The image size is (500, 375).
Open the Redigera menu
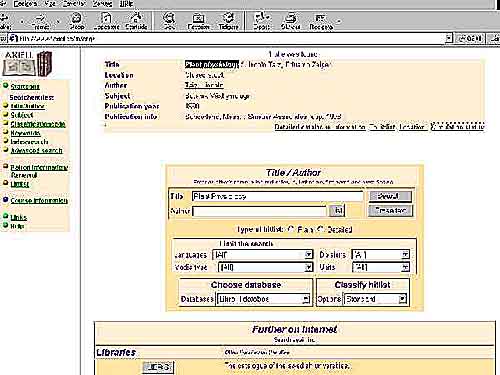[x=25, y=4]
